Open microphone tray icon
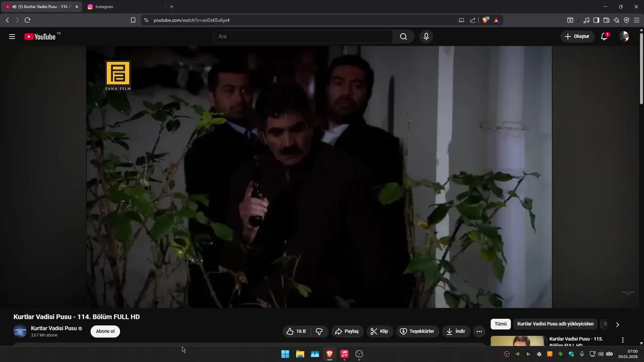The height and width of the screenshot is (362, 644). click(582, 354)
